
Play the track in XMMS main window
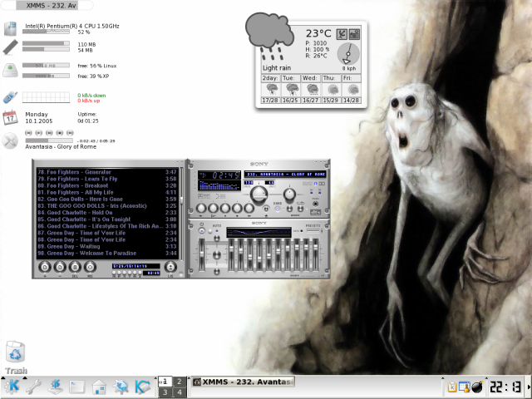click(x=213, y=208)
